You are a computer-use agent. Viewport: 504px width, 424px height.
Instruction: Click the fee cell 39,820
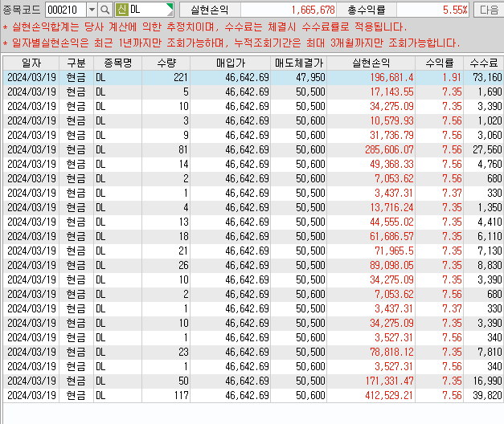[x=484, y=395]
